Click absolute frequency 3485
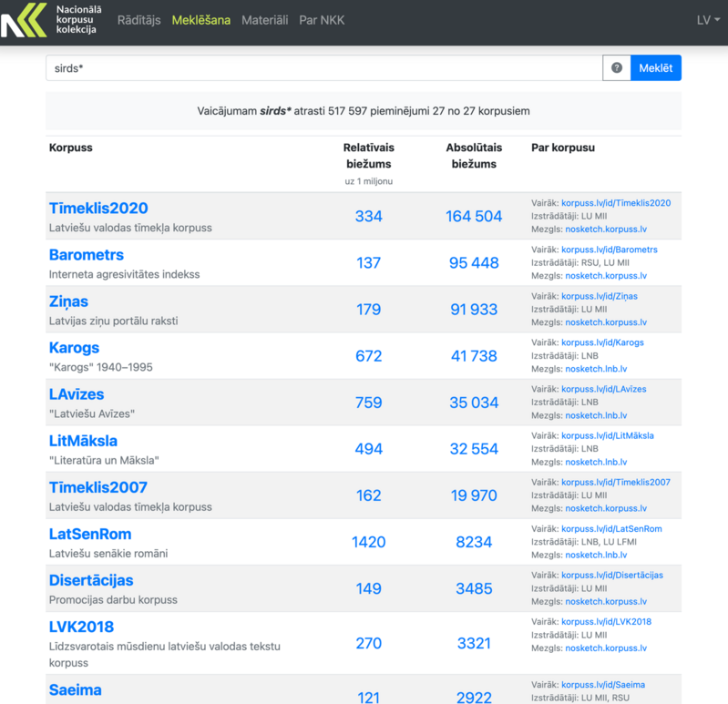 (474, 588)
